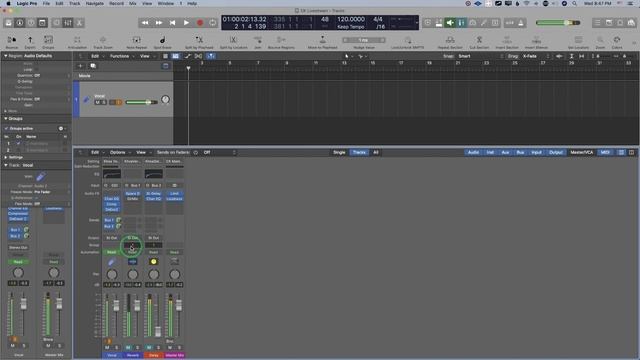Adjust the Delay channel volume fader
Viewport: 640px width, 360px height.
click(x=158, y=331)
